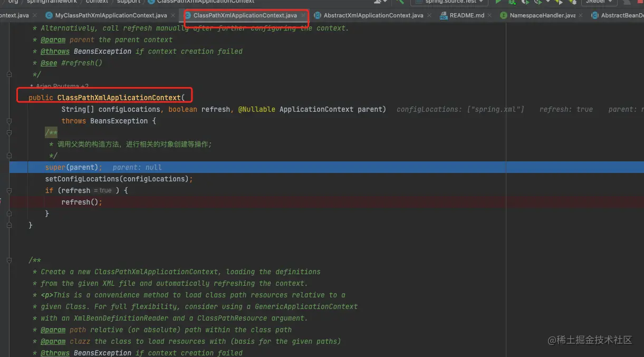This screenshot has width=644, height=357.
Task: Click the 'context' breadcrumb
Action: tap(97, 2)
